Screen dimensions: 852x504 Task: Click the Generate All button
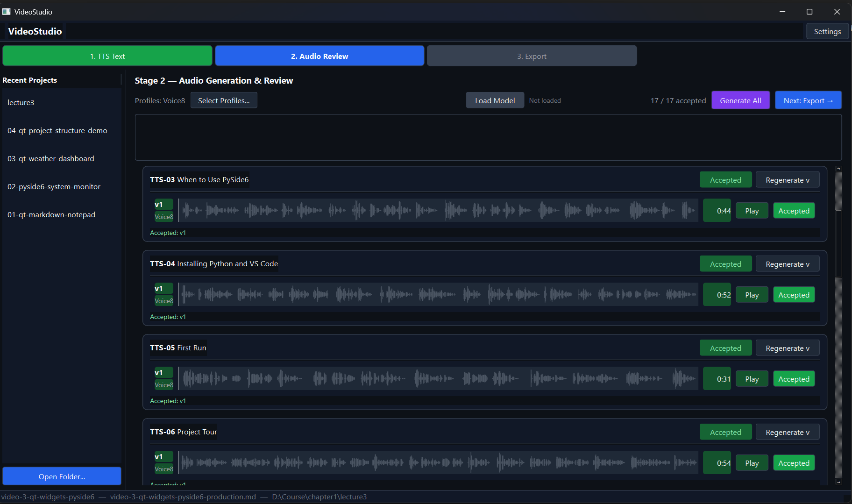(x=740, y=100)
